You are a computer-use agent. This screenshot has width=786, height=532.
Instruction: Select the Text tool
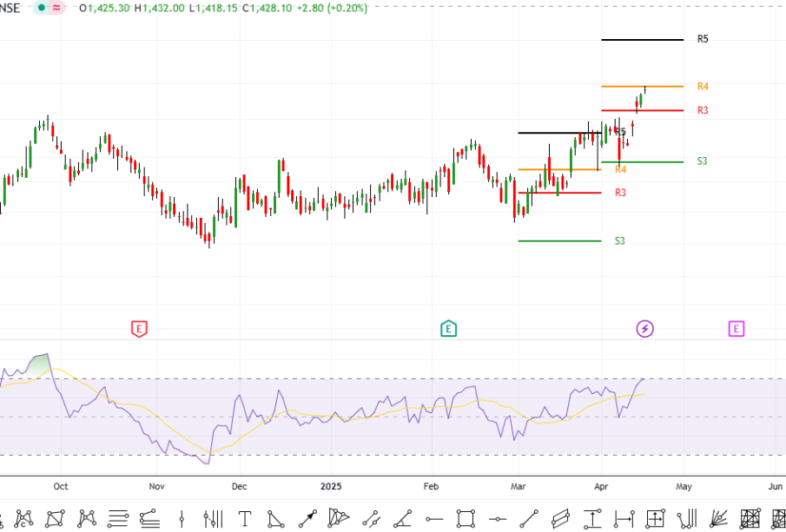(x=245, y=518)
